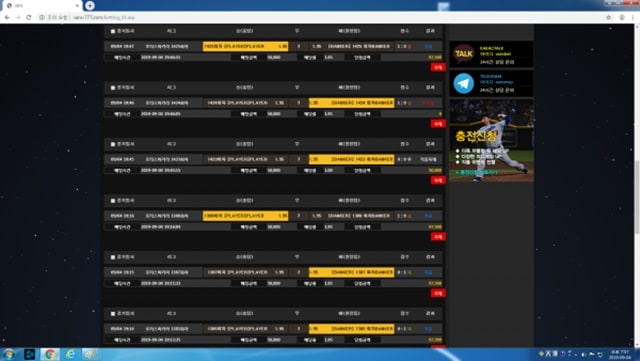
Task: Launch Internet Explorer from the taskbar
Action: (70, 354)
